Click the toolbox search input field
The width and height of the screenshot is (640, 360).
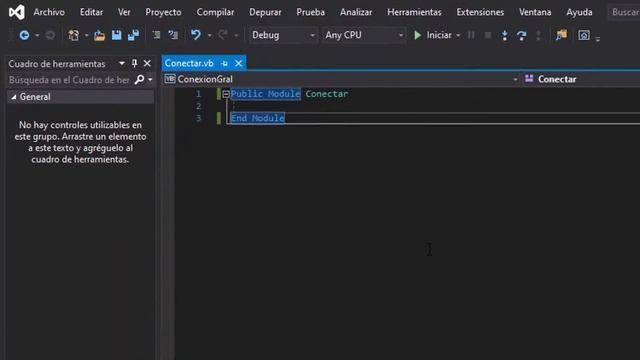[70, 80]
